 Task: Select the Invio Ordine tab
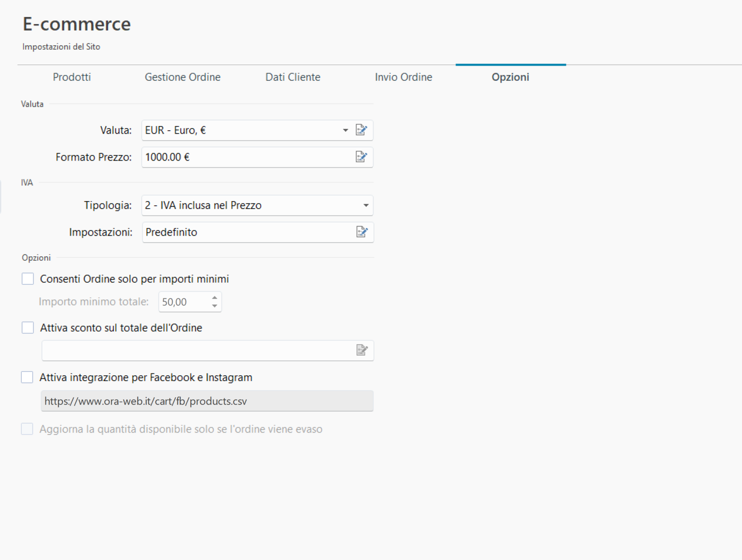(x=403, y=77)
